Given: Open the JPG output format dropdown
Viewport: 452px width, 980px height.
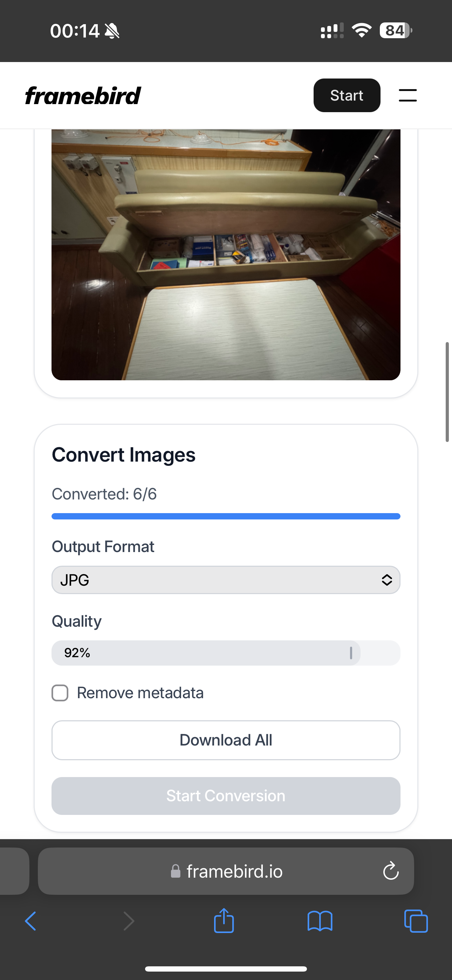Looking at the screenshot, I should 226,580.
